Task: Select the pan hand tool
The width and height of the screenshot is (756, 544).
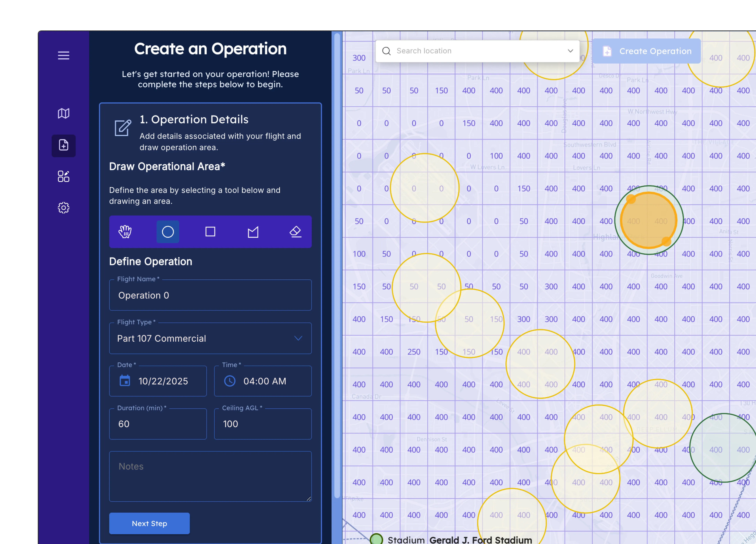Action: pos(125,231)
